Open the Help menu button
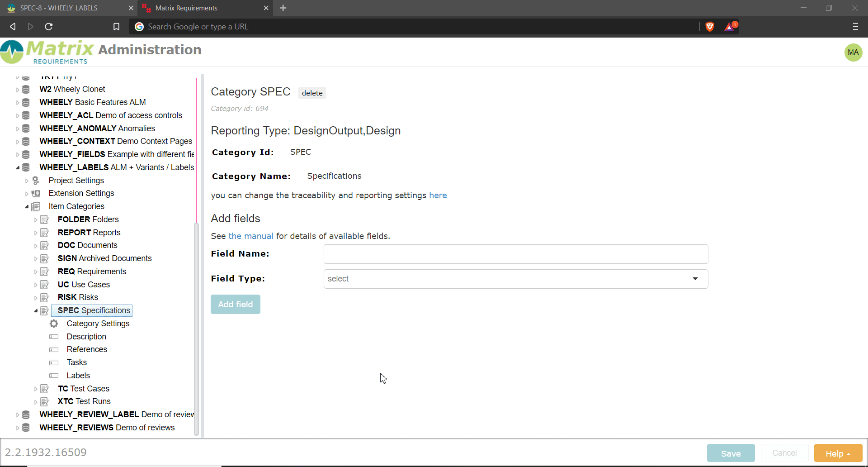This screenshot has width=868, height=467. 838,453
